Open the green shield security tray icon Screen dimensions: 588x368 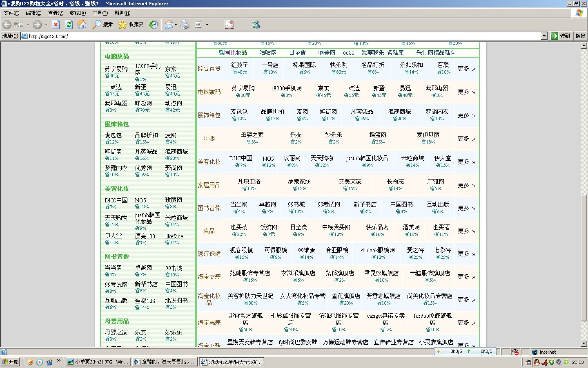(551, 362)
